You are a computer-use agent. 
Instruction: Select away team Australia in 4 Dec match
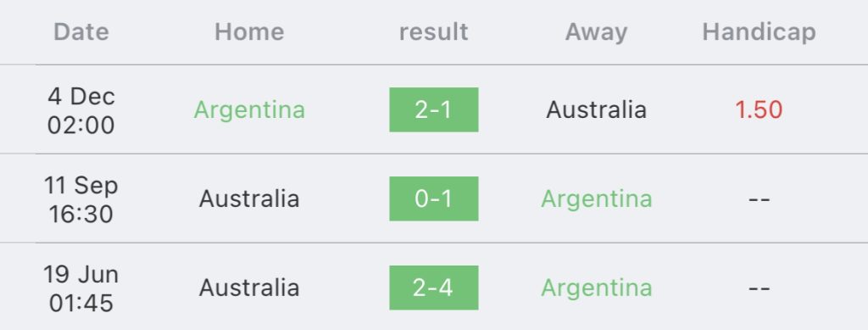click(596, 109)
